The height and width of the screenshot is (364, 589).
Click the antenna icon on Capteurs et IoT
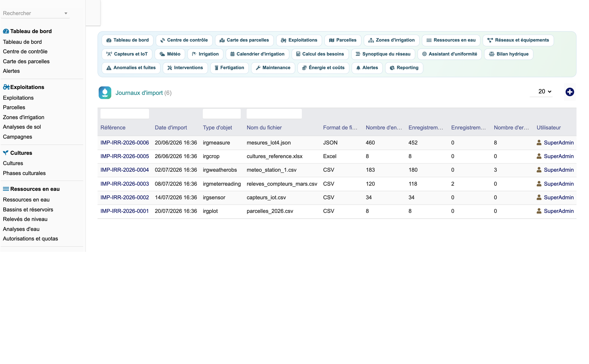pyautogui.click(x=109, y=54)
